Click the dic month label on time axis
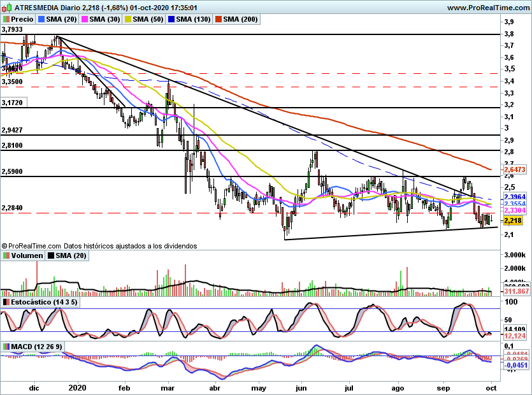 (34, 388)
